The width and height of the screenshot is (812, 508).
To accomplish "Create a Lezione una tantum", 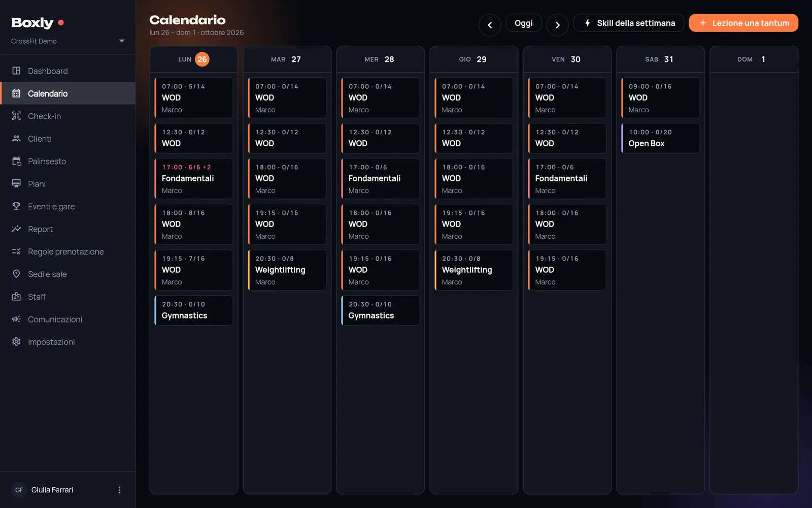I will 743,23.
